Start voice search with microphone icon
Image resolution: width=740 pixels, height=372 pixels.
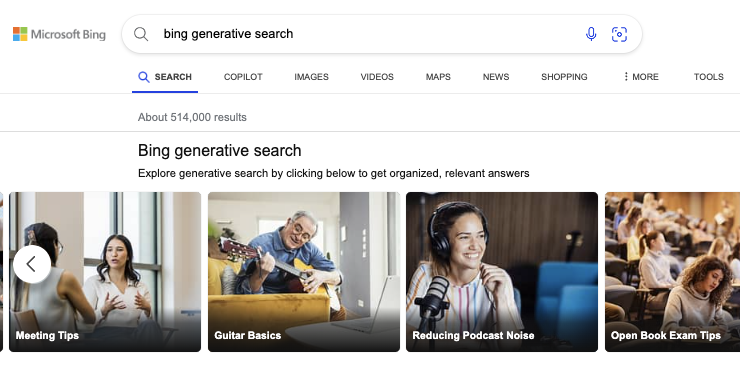click(x=591, y=34)
